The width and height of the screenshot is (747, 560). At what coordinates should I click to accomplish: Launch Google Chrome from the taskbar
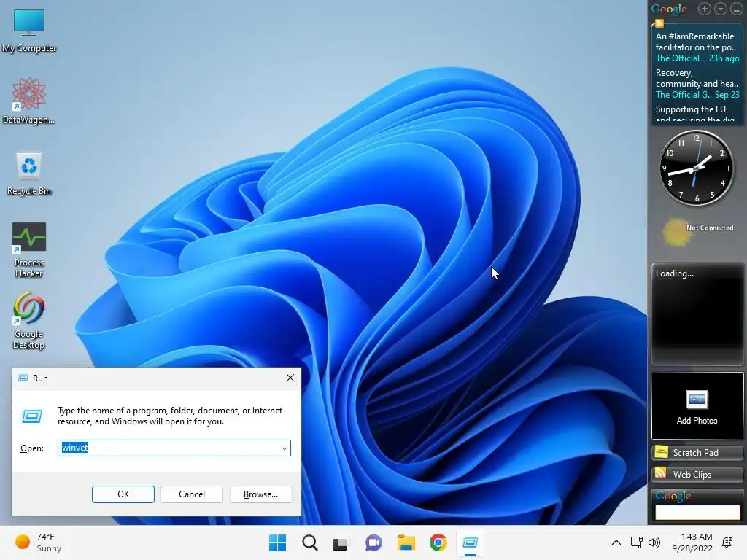click(438, 542)
